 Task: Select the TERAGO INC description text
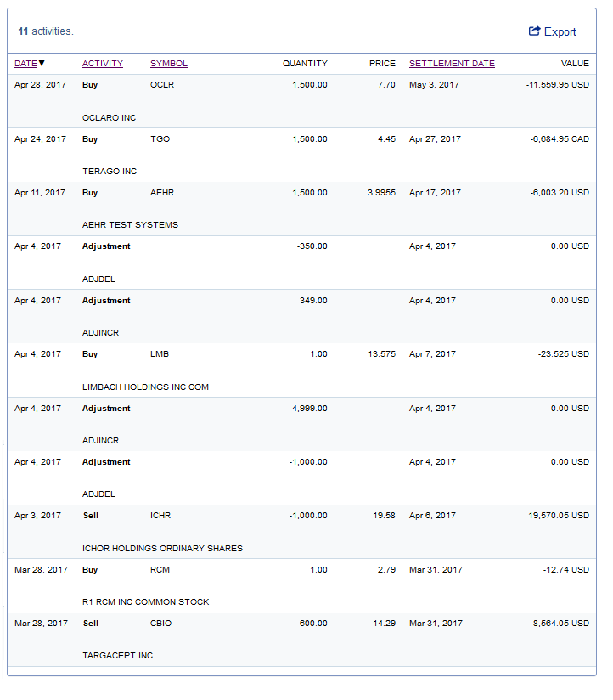tap(110, 172)
